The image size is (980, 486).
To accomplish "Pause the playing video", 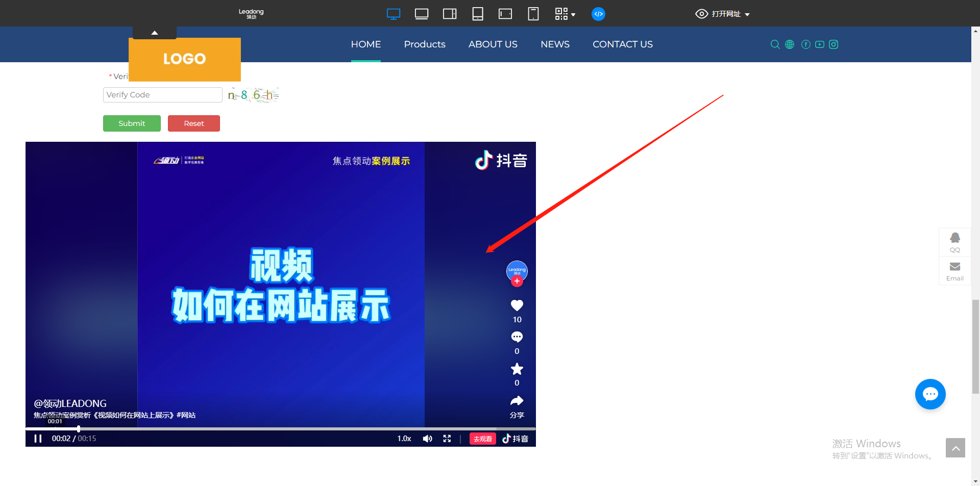I will click(38, 438).
